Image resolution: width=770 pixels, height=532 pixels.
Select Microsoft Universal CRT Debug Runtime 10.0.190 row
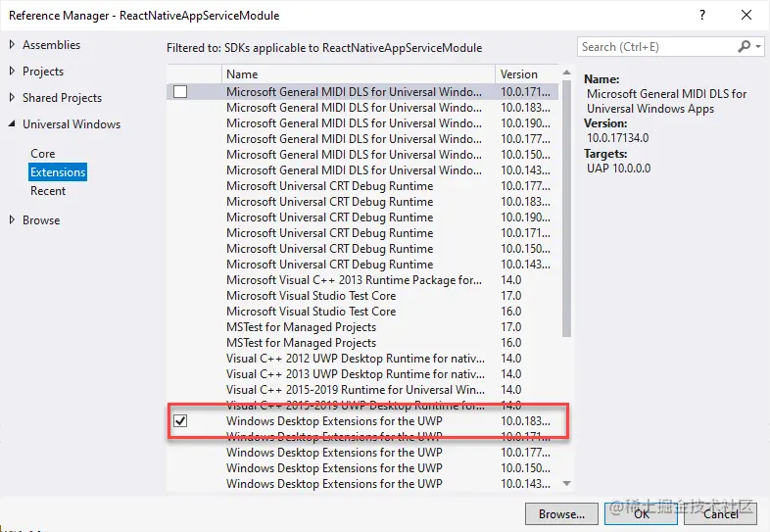pos(362,218)
